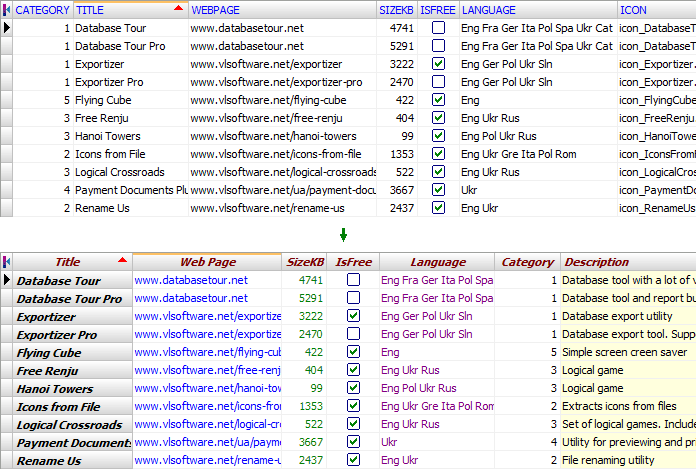Image resolution: width=696 pixels, height=469 pixels.
Task: Check ISFREE for Database Tour in the upper grid
Action: [x=438, y=28]
